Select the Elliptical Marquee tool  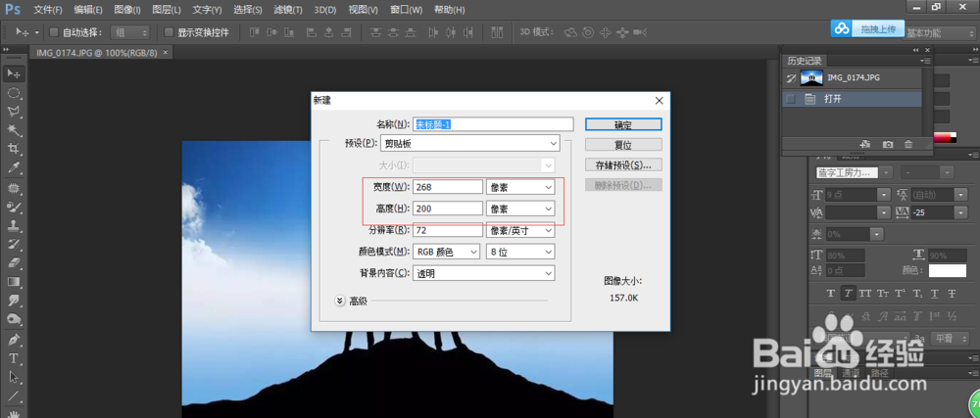coord(14,93)
